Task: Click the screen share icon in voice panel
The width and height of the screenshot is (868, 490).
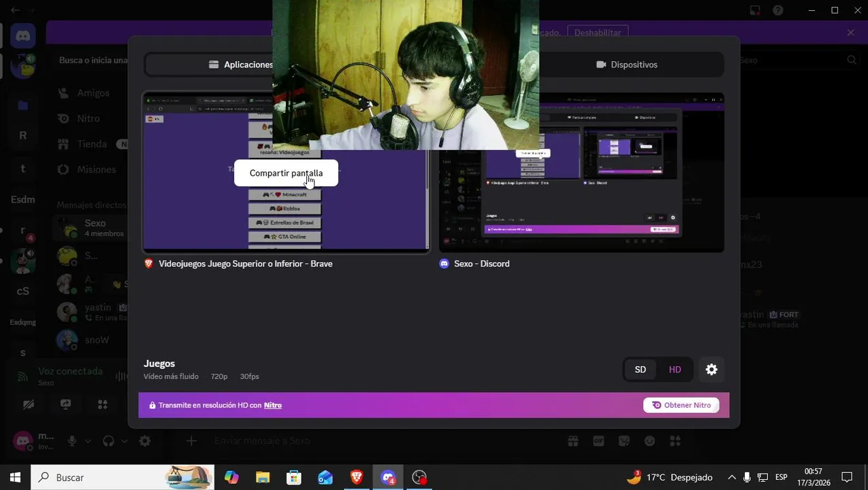Action: (x=65, y=404)
